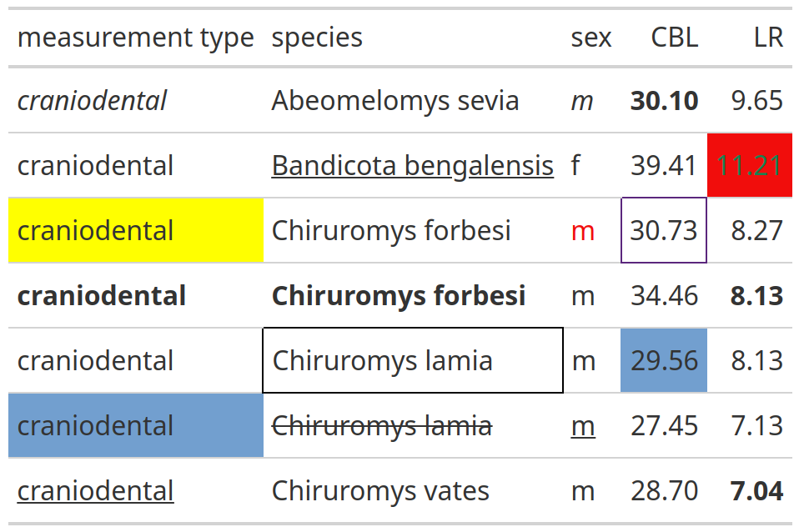Viewport: 799px width, 532px height.
Task: Click the "measurement type" column header
Action: [x=135, y=38]
